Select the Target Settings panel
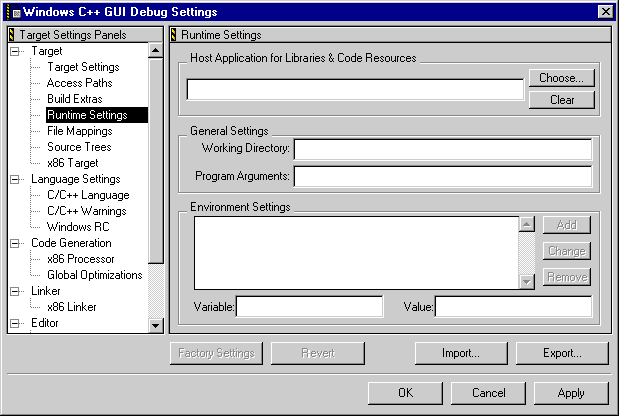 click(83, 67)
